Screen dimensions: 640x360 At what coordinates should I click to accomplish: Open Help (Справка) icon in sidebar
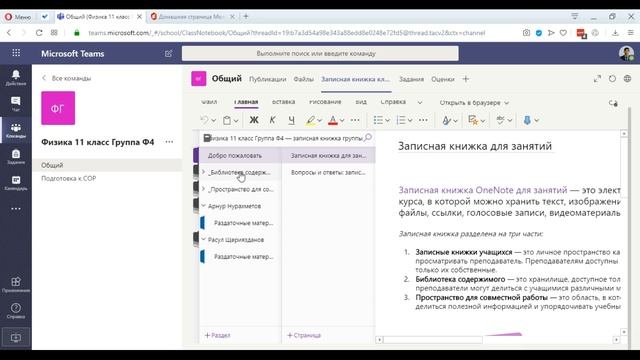(16, 311)
